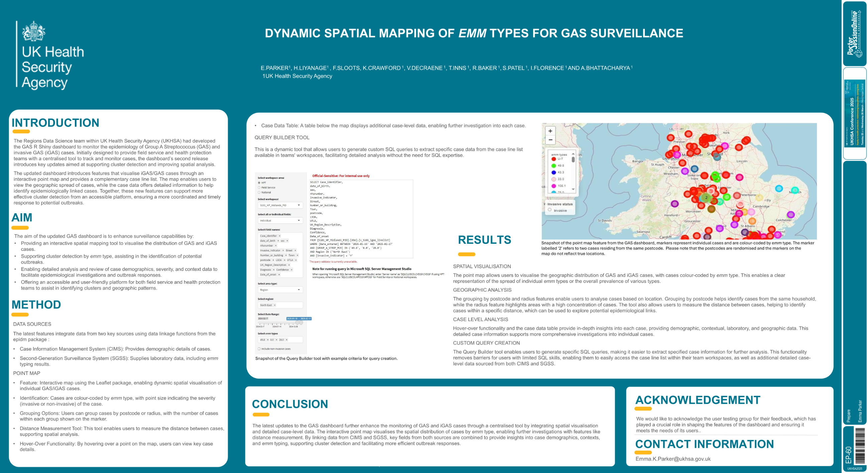Click the ACKNOWLEDGEMENT heading
868x473 pixels.
coord(698,400)
